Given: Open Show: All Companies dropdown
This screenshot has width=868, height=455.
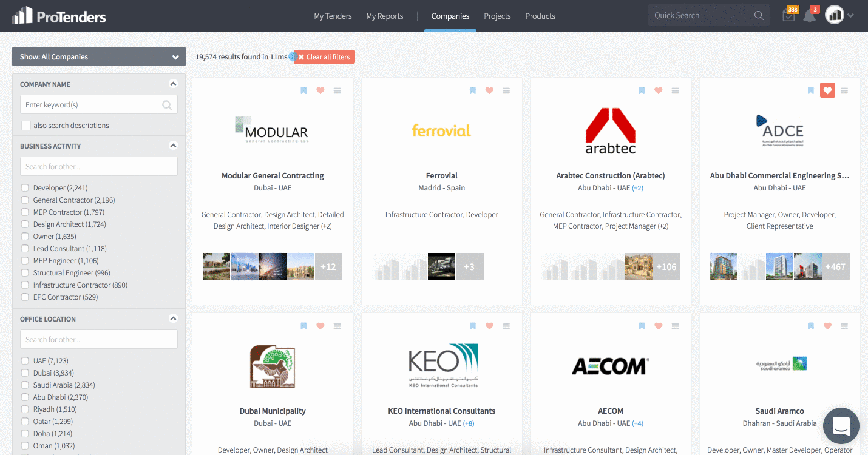Looking at the screenshot, I should point(99,56).
